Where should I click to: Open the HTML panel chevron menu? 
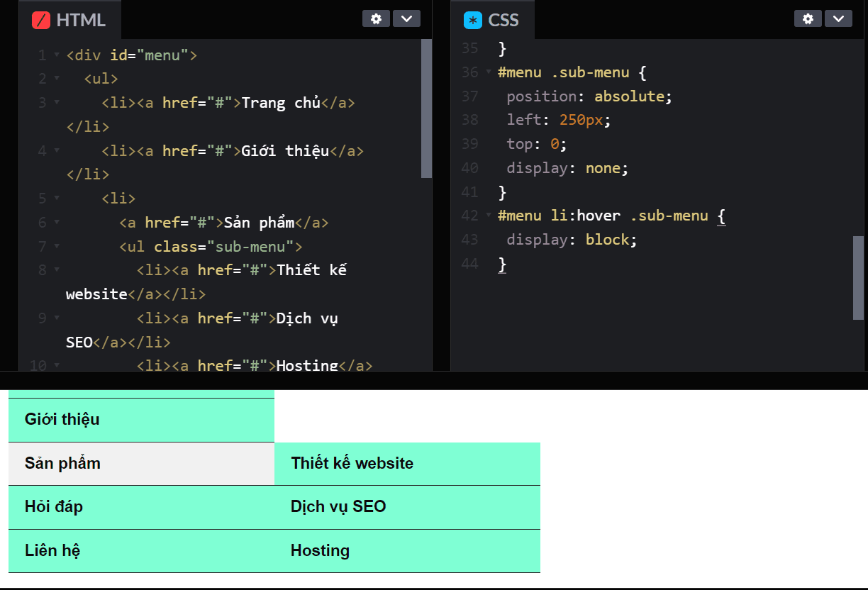point(406,18)
